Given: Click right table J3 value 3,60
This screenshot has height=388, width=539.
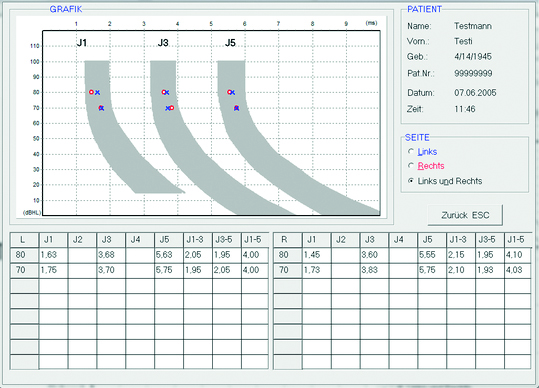Looking at the screenshot, I should pyautogui.click(x=374, y=255).
